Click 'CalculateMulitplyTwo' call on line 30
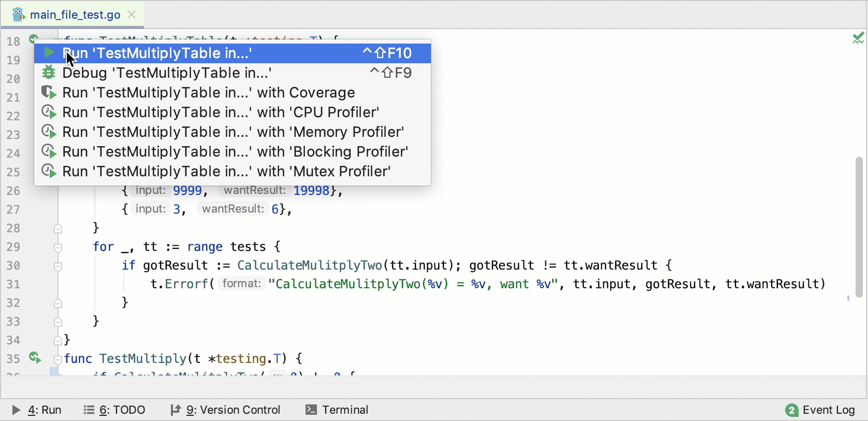 [310, 265]
